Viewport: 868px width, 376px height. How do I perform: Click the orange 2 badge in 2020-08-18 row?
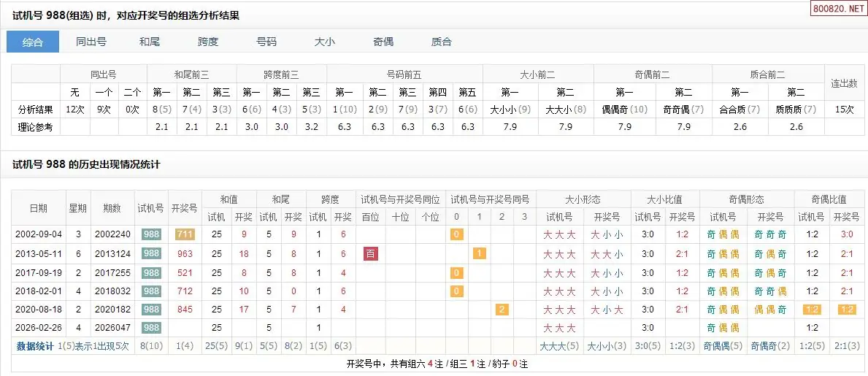[x=502, y=310]
